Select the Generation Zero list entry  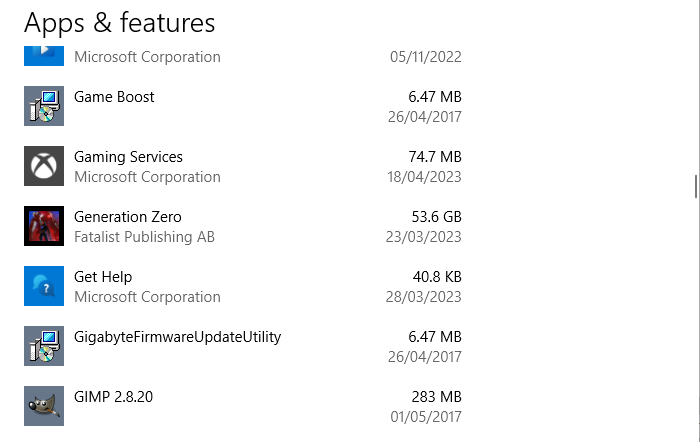(128, 217)
